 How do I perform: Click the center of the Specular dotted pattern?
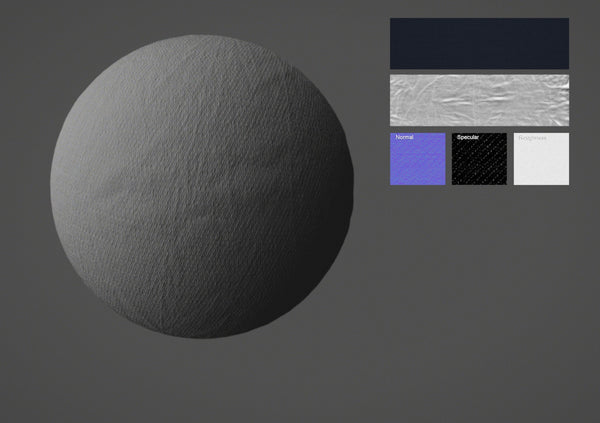click(479, 162)
